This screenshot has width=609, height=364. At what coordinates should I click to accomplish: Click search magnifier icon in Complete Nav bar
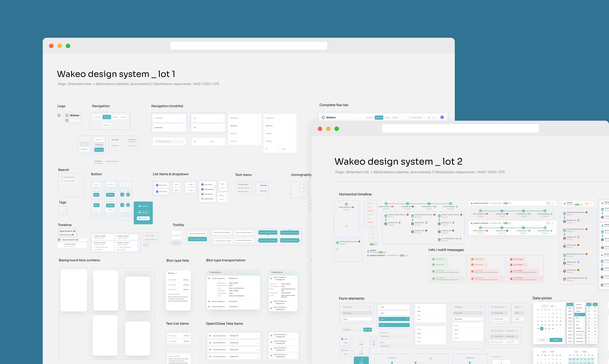(x=409, y=117)
